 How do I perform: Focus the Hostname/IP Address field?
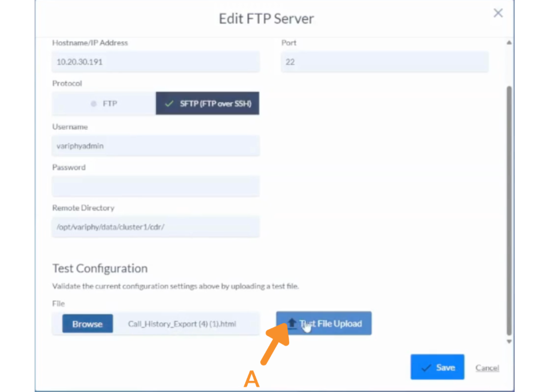tap(156, 62)
